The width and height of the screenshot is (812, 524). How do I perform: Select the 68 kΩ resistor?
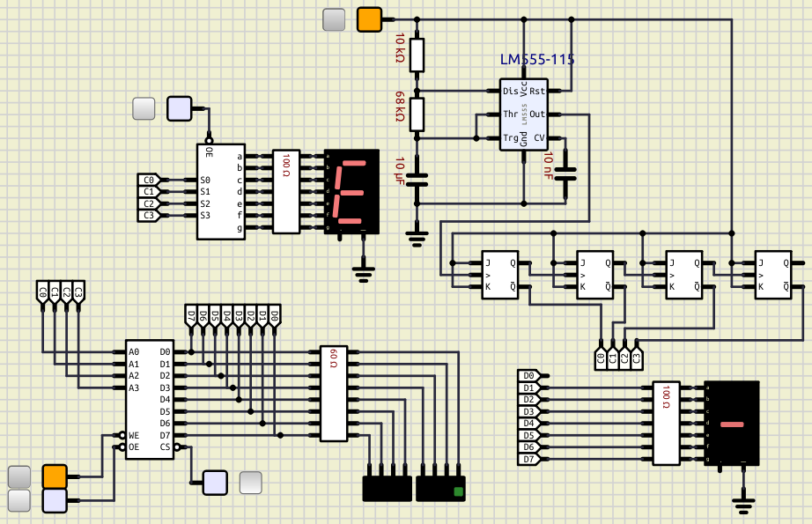pos(417,114)
